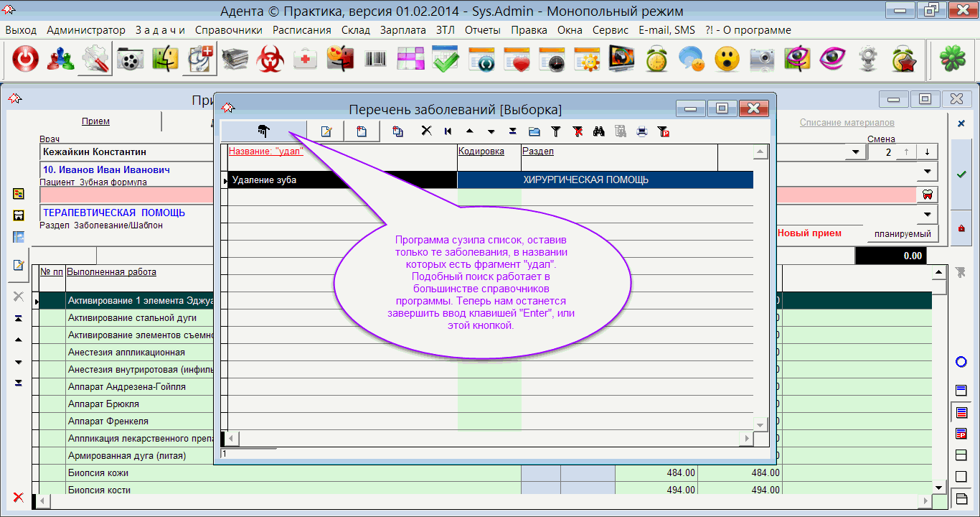Open the 'Справочники' menu
The height and width of the screenshot is (517, 980).
(228, 30)
